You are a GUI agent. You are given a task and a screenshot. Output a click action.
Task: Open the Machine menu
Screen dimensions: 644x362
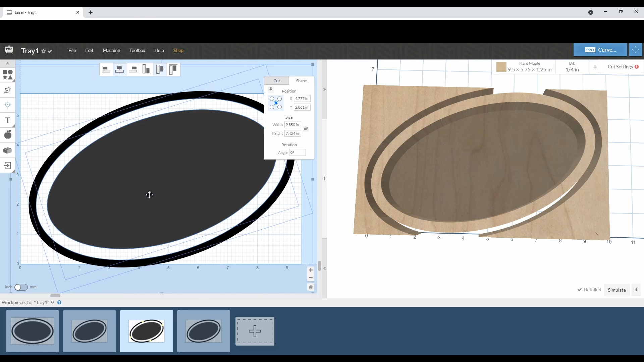point(111,50)
